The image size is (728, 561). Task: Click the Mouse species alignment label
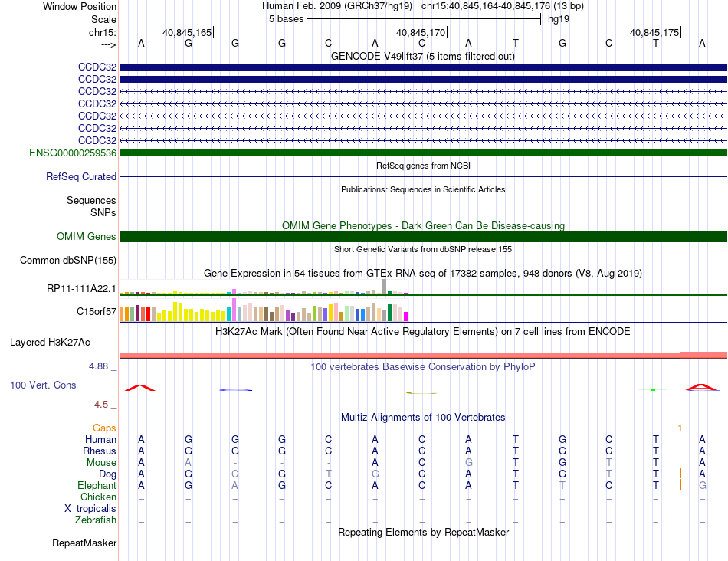click(101, 463)
